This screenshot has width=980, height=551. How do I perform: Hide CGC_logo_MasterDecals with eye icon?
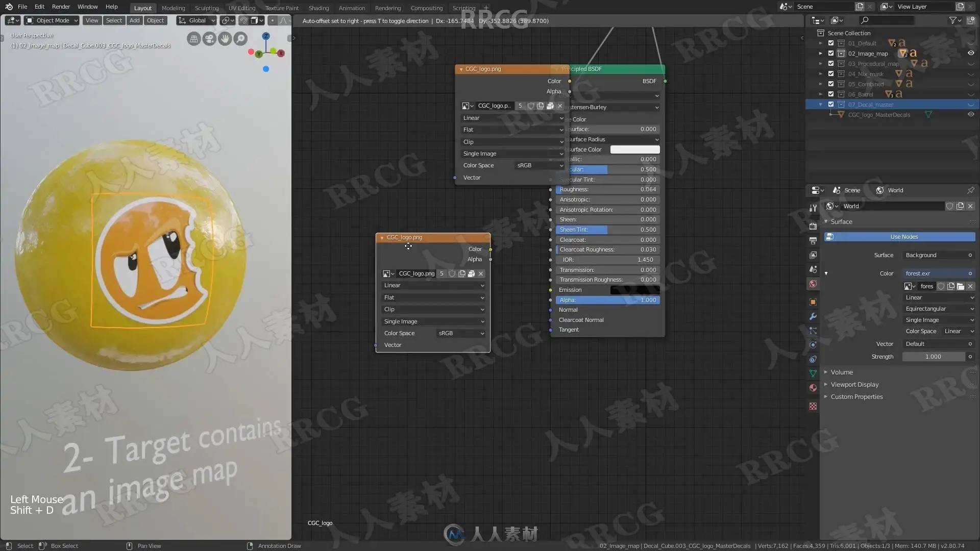pyautogui.click(x=971, y=115)
